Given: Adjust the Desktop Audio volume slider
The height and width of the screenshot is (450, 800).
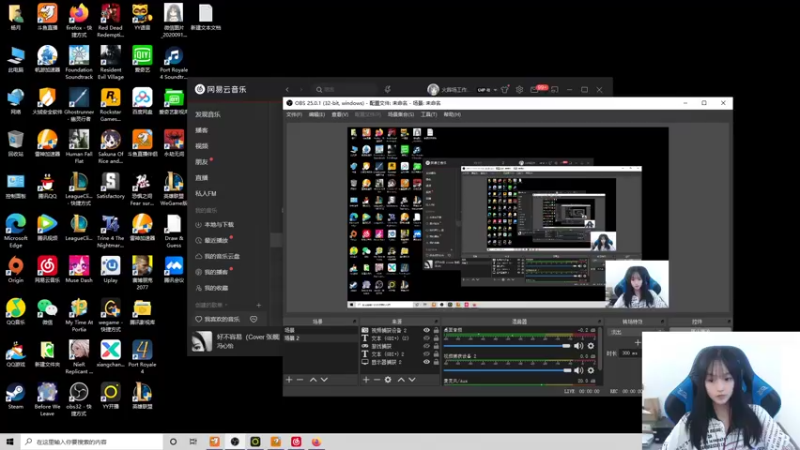Looking at the screenshot, I should point(507,346).
